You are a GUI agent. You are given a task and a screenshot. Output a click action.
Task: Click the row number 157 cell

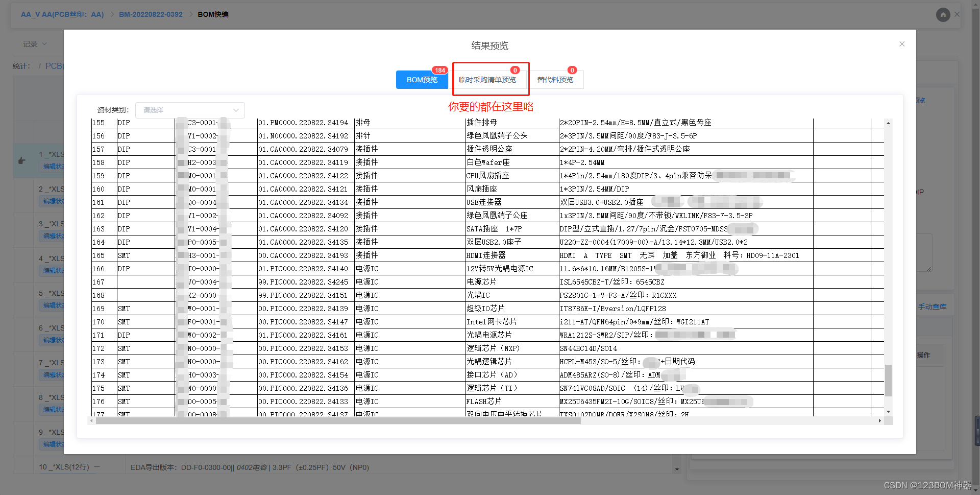click(x=104, y=149)
